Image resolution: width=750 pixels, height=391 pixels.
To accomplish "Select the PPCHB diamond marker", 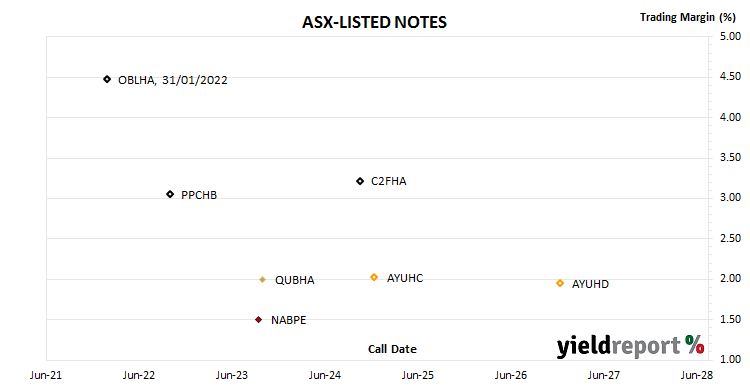I will pos(170,194).
